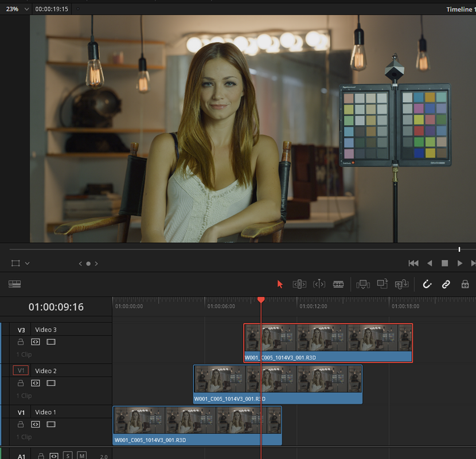Viewport: 476px width, 459px height.
Task: Select the clip on Video 1 track
Action: (197, 426)
